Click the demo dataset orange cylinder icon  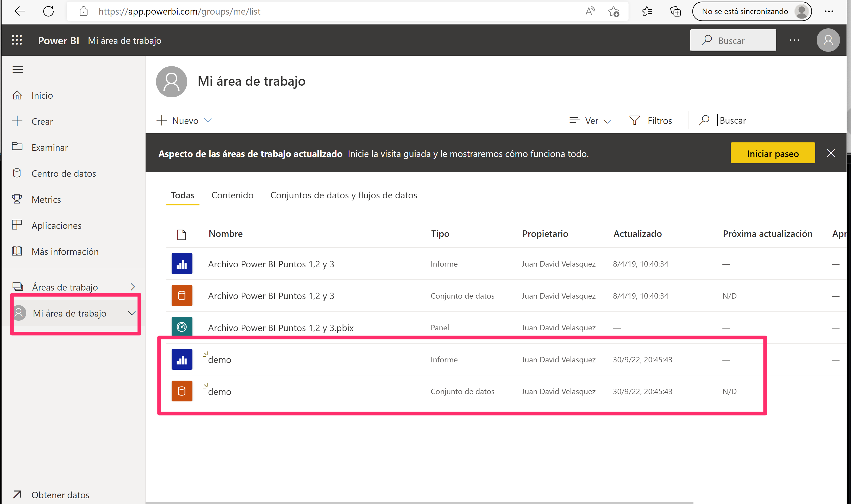182,391
